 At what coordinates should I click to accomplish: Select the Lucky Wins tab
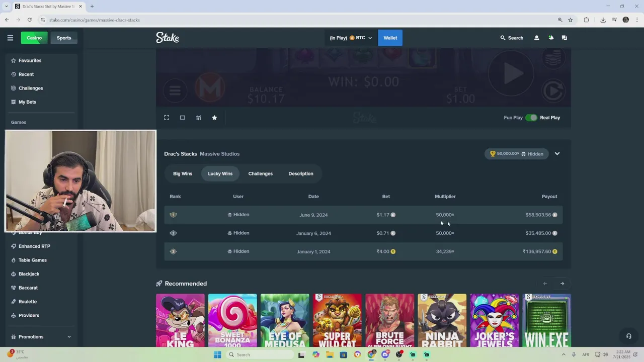pos(220,173)
